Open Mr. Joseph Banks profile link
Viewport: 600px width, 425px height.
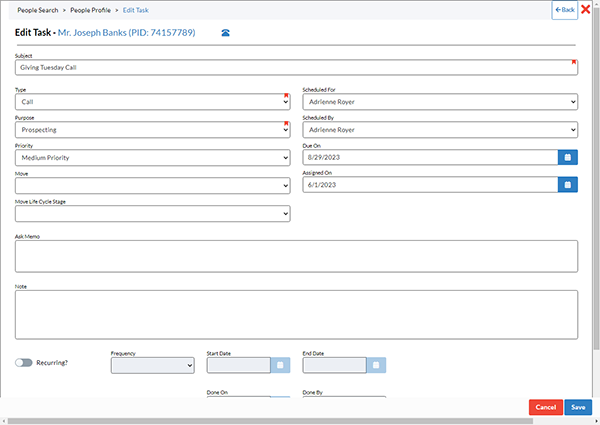126,33
